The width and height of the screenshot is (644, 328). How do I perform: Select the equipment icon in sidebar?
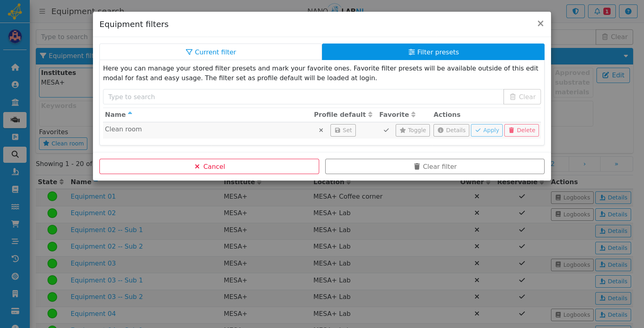(x=15, y=120)
